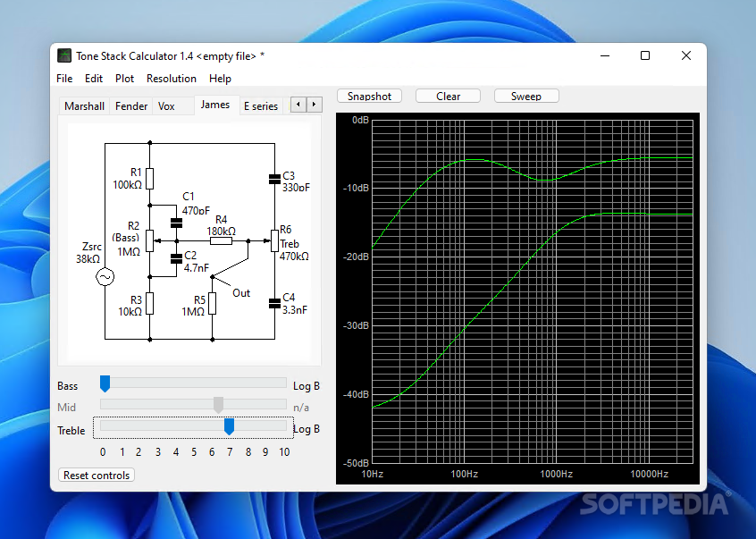
Task: Switch to the Vox tab
Action: [x=166, y=106]
